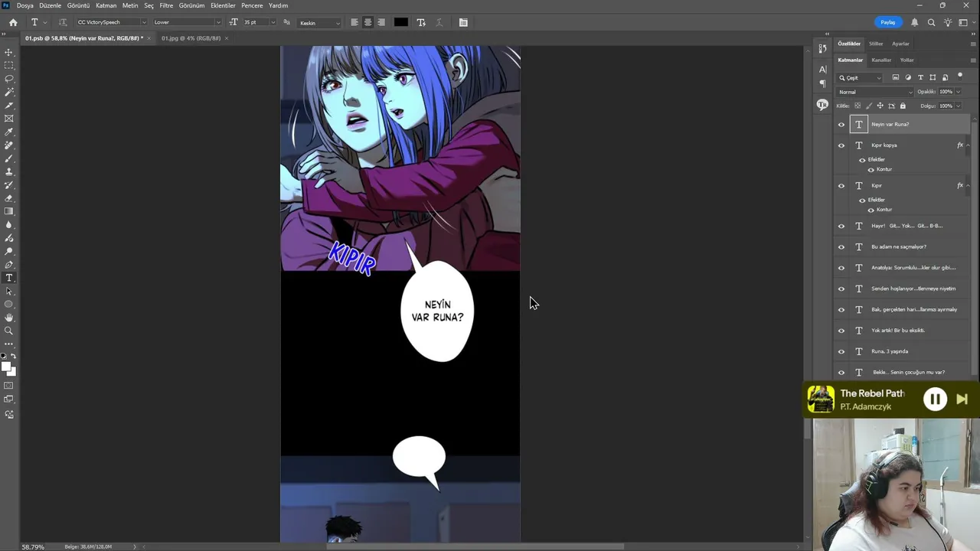The image size is (980, 551).
Task: Select the Brush tool
Action: coord(9,158)
